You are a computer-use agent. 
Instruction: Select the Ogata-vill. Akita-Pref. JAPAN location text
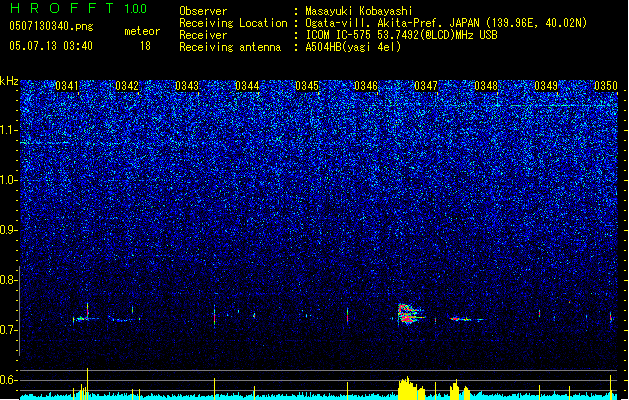click(446, 23)
